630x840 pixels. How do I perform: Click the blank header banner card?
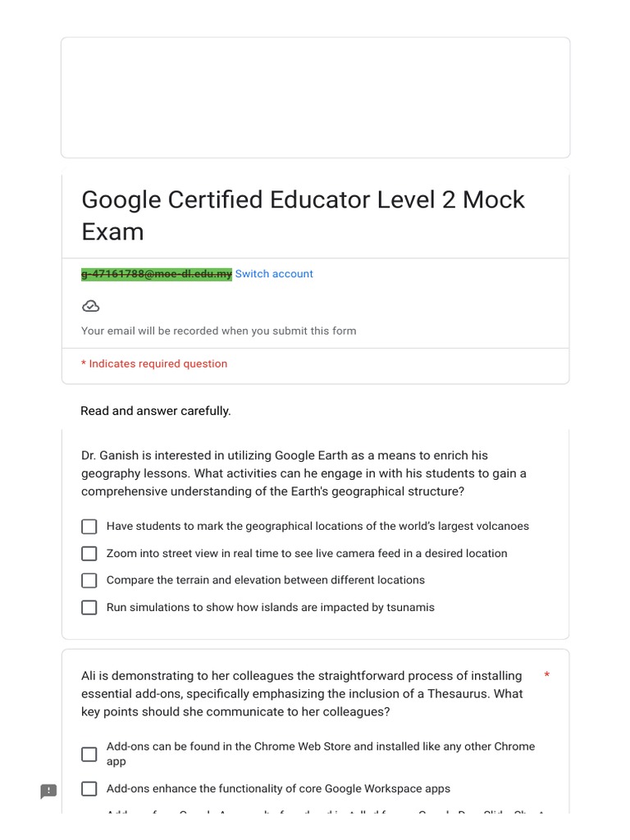315,98
